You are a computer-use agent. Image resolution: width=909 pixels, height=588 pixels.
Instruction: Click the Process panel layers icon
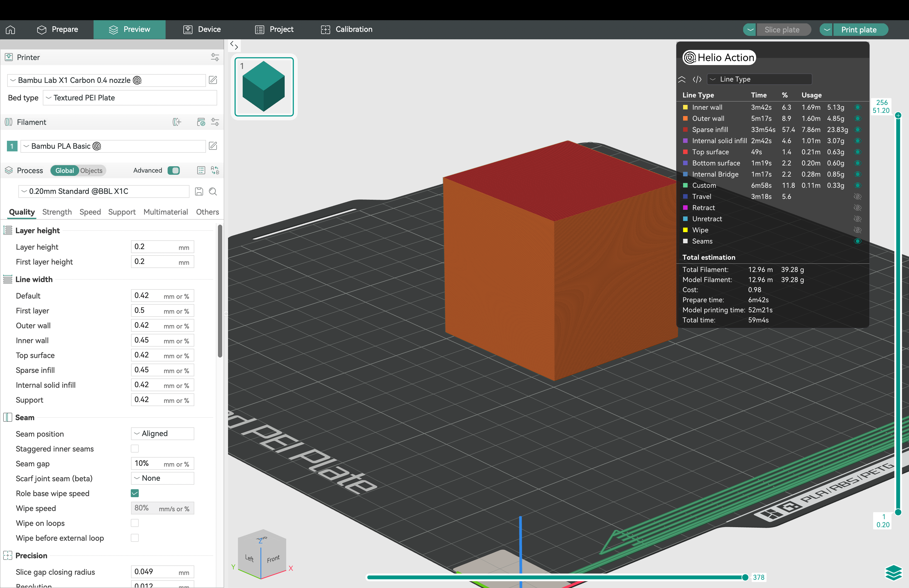9,170
